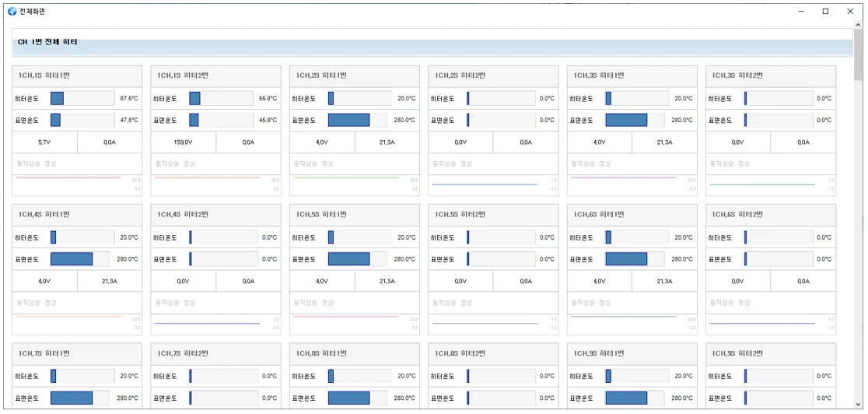Viewport: 868px width, 414px height.
Task: Click 0.0A current in 1CH,6S 히터2번
Action: click(x=803, y=281)
